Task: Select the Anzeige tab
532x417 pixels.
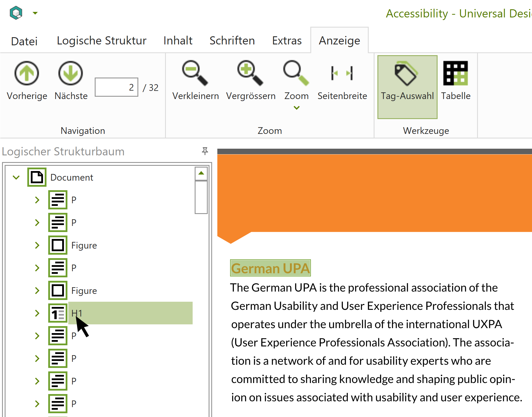Action: pyautogui.click(x=339, y=41)
